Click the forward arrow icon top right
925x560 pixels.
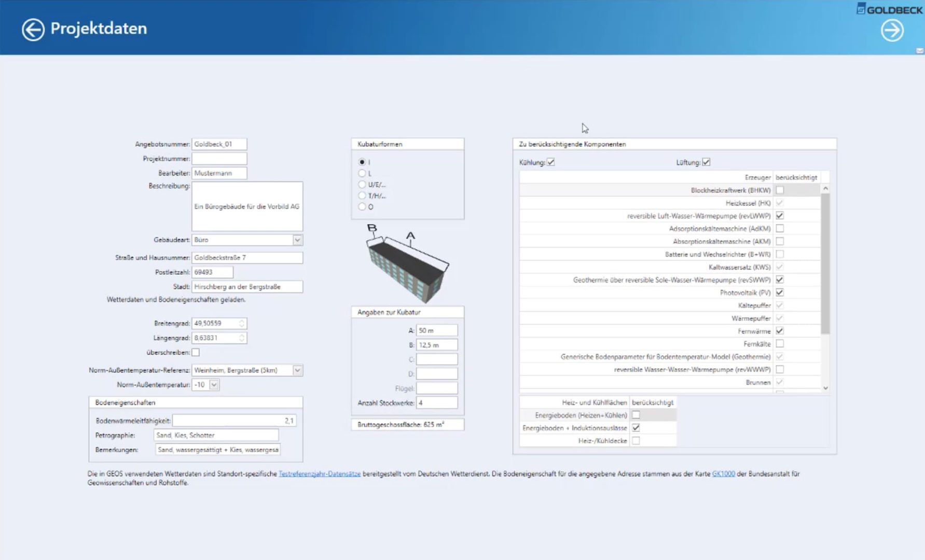click(892, 31)
